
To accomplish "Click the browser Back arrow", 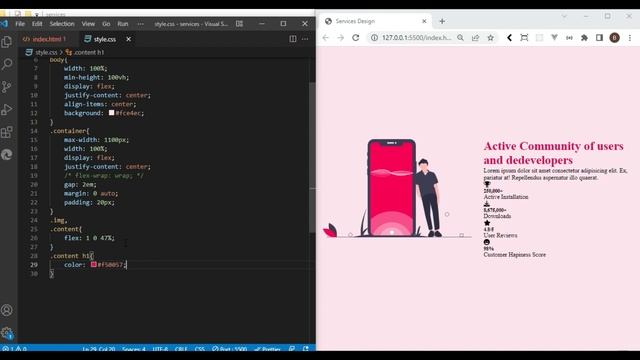I will (325, 38).
